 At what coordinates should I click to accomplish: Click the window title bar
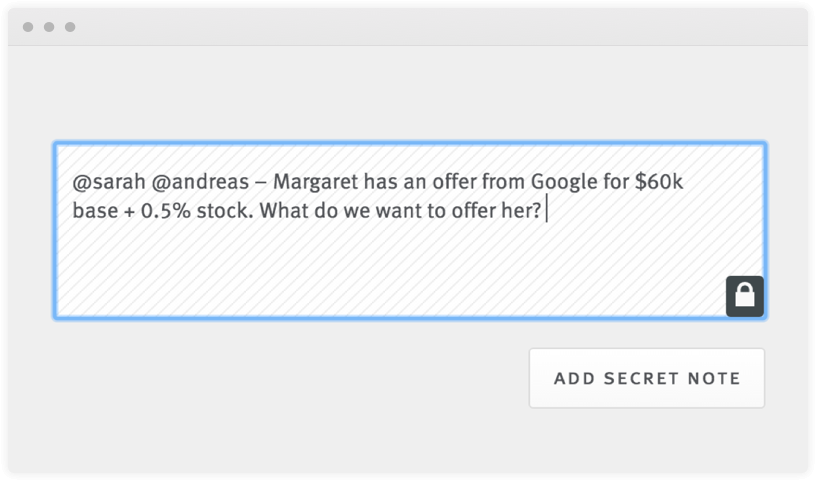click(408, 27)
